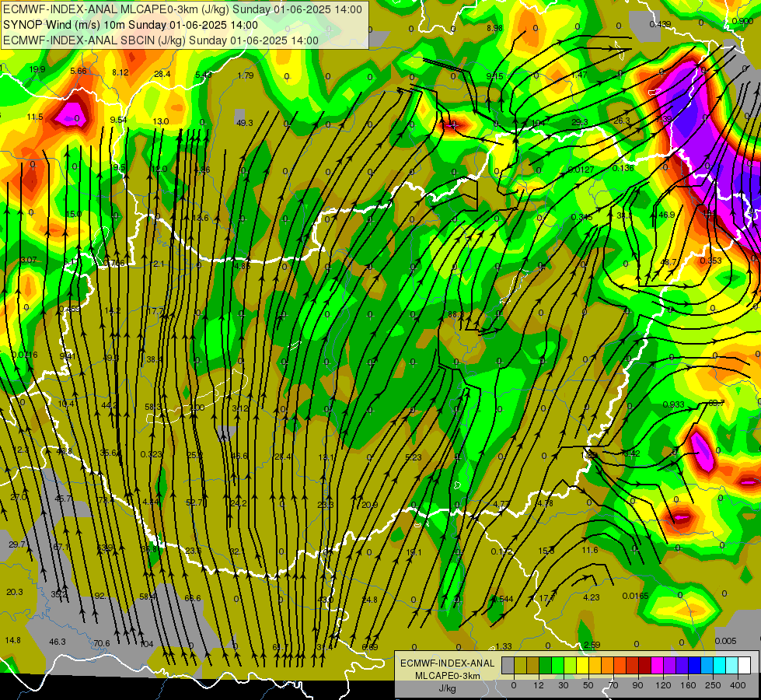The width and height of the screenshot is (761, 700).
Task: Click the legend scale value 160
Action: [x=688, y=685]
